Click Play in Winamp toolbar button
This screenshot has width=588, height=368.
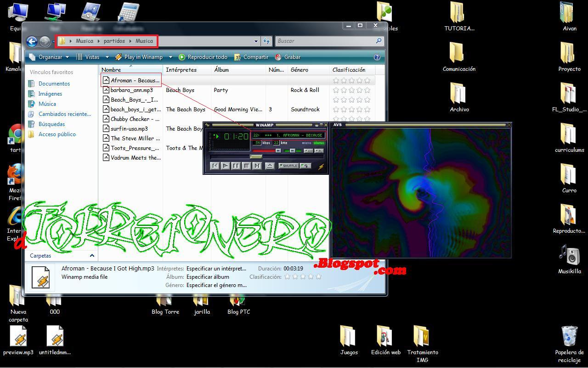click(139, 57)
